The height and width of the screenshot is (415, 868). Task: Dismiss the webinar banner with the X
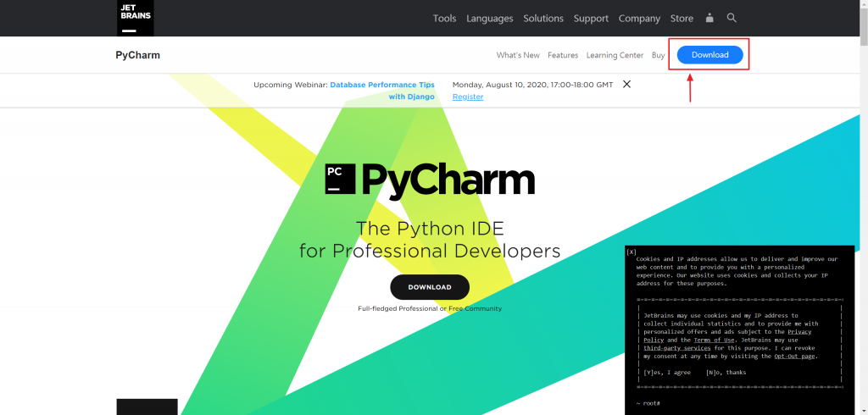626,84
